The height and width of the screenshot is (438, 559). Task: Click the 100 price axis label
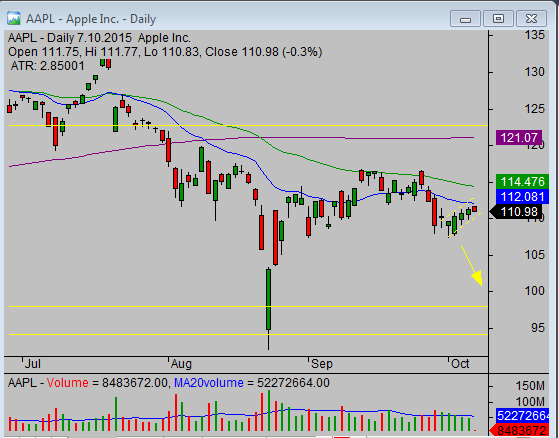(x=534, y=291)
